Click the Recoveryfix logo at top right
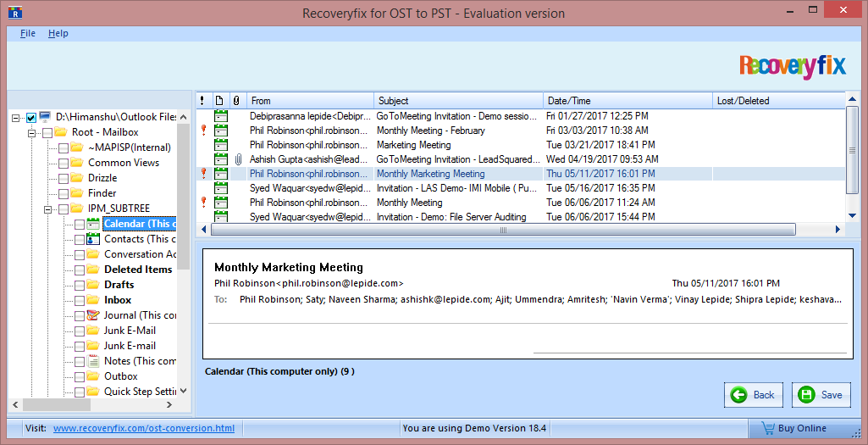 [793, 65]
